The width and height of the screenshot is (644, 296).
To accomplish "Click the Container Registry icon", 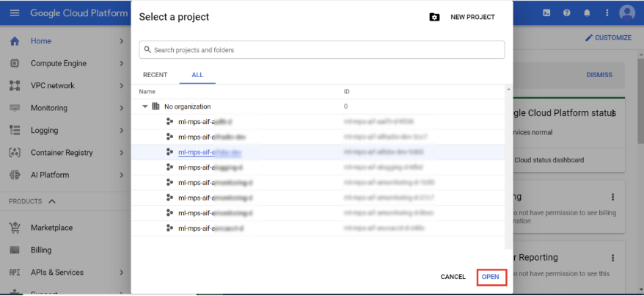I will click(x=14, y=153).
